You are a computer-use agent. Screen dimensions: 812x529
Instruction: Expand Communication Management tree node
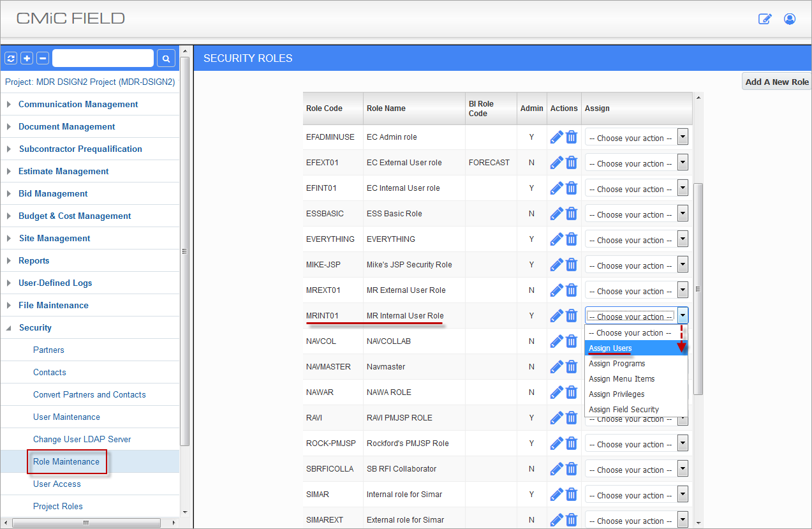point(9,104)
